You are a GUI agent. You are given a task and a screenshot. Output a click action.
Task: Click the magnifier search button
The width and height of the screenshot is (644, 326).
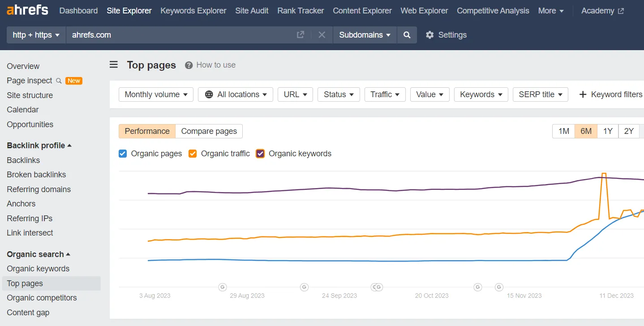click(407, 34)
